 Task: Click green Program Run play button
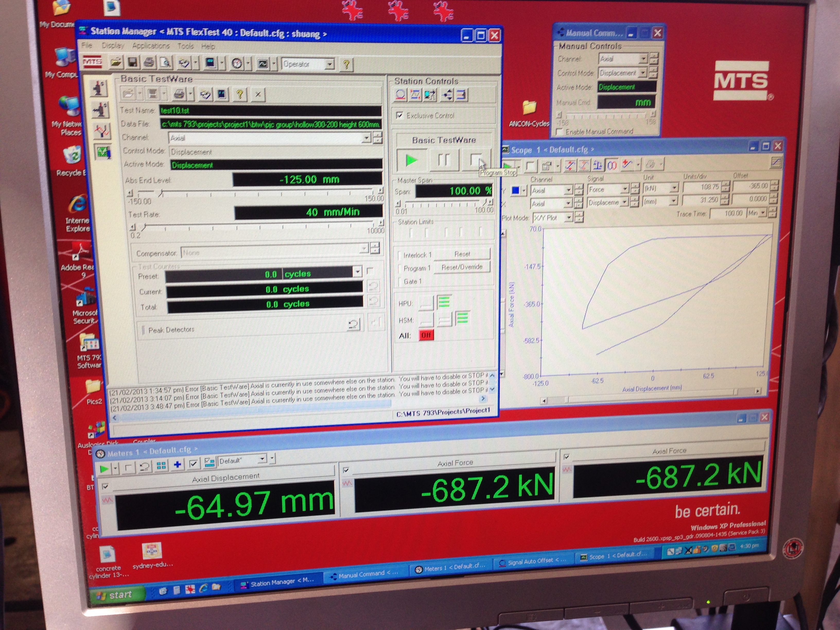tap(411, 160)
